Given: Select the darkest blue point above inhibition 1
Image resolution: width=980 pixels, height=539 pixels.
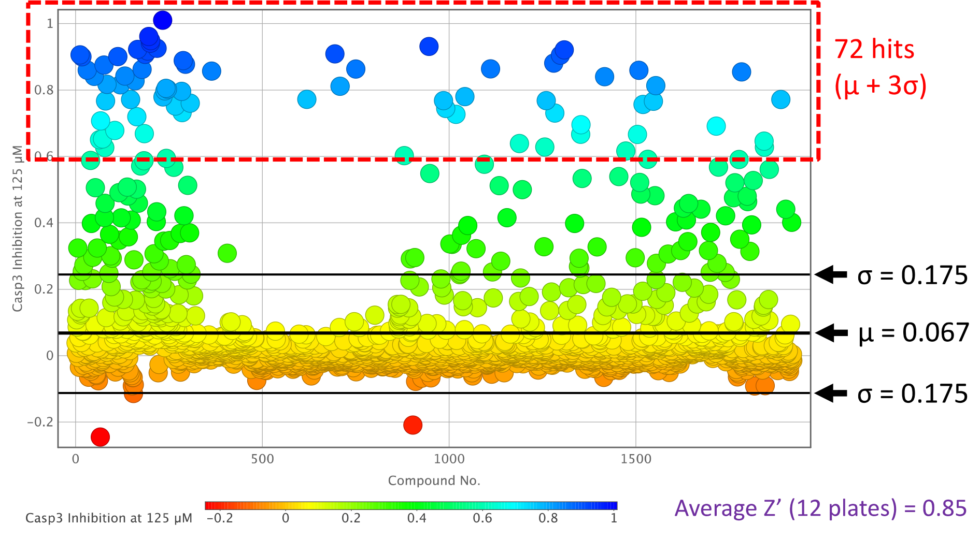Looking at the screenshot, I should point(162,20).
